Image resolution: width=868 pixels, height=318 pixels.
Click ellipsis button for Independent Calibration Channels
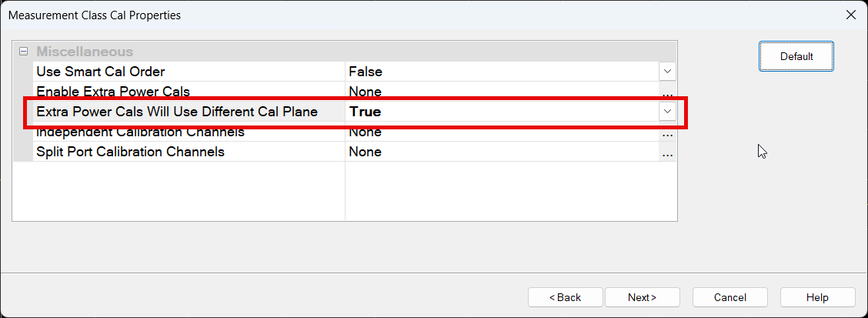[x=667, y=133]
